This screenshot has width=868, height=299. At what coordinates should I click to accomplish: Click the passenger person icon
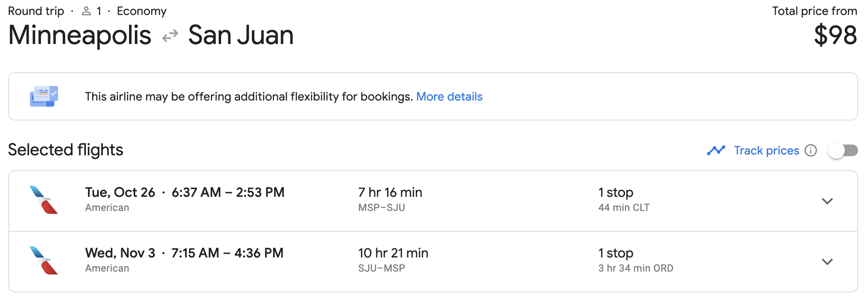click(86, 10)
